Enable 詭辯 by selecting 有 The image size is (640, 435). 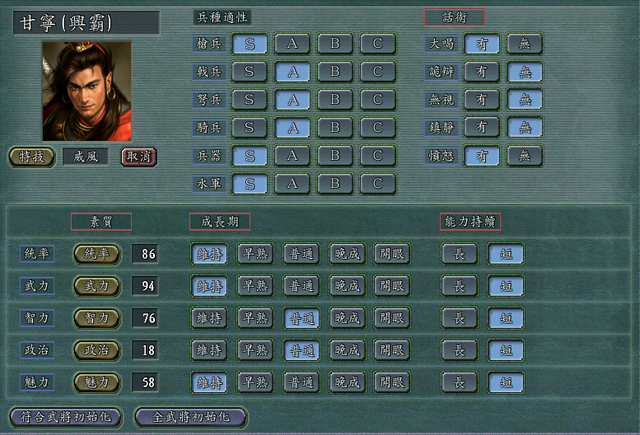coord(482,72)
